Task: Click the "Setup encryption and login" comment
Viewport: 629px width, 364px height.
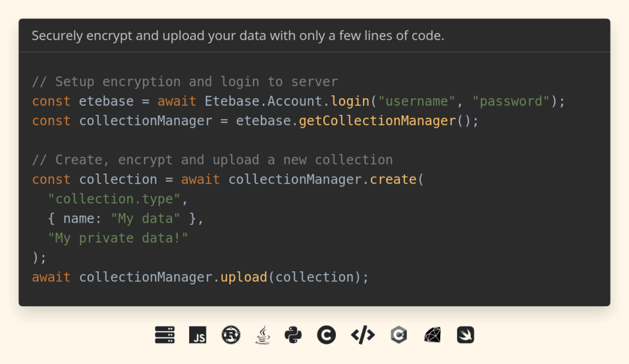Action: (x=185, y=82)
